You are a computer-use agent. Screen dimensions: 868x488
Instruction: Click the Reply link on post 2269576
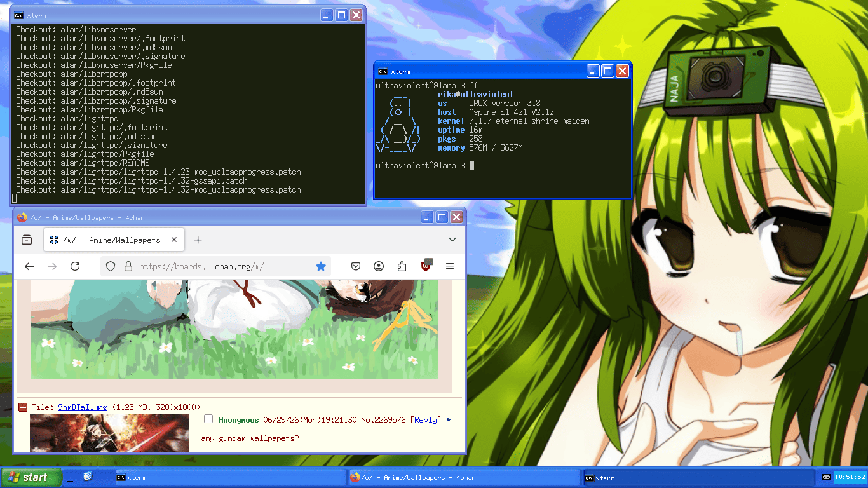click(x=426, y=420)
